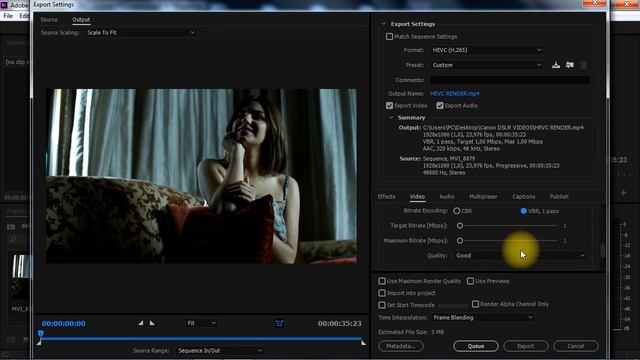Viewport: 640px width, 360px height.
Task: Click the Import Preset icon
Action: point(570,65)
